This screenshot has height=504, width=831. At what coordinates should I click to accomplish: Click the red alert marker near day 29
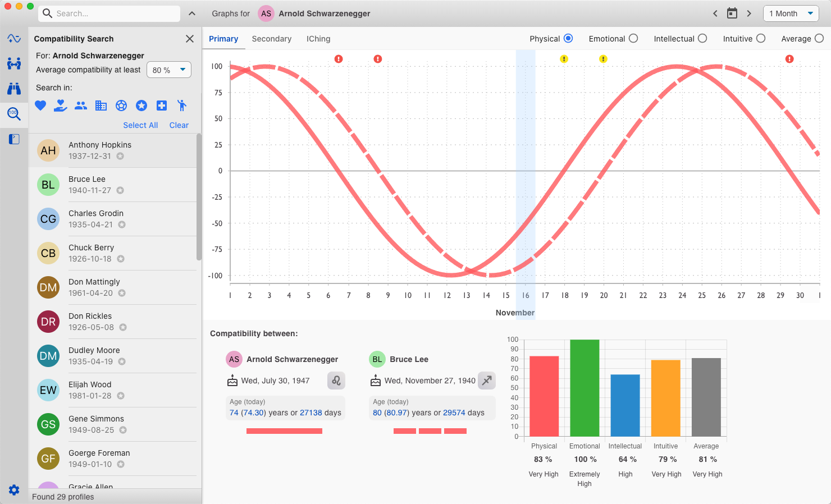click(x=789, y=59)
